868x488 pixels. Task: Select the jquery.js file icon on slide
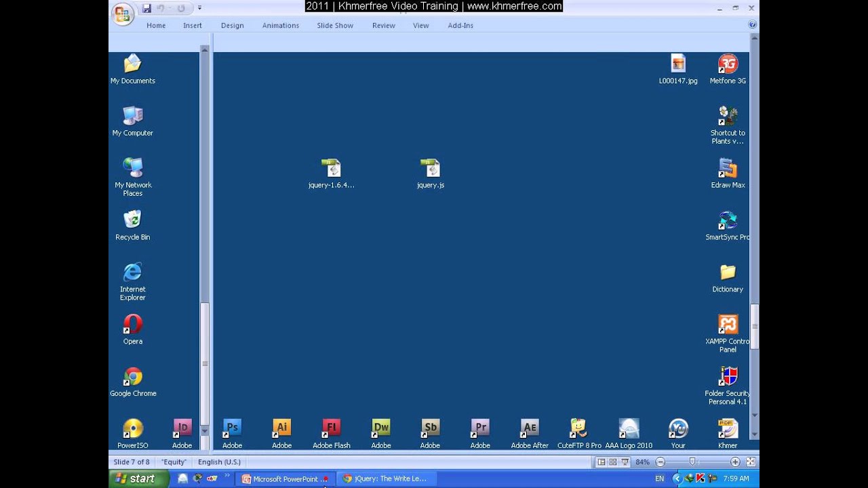pyautogui.click(x=431, y=167)
